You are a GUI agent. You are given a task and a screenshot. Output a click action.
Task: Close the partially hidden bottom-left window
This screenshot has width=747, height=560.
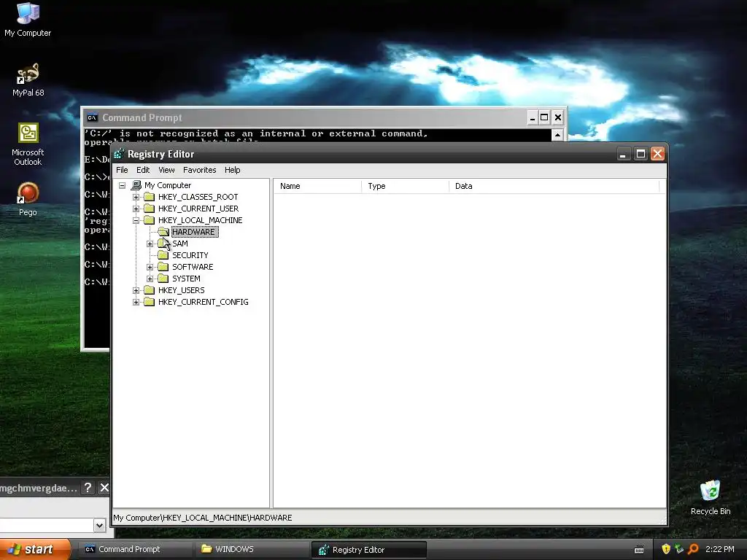(x=104, y=488)
